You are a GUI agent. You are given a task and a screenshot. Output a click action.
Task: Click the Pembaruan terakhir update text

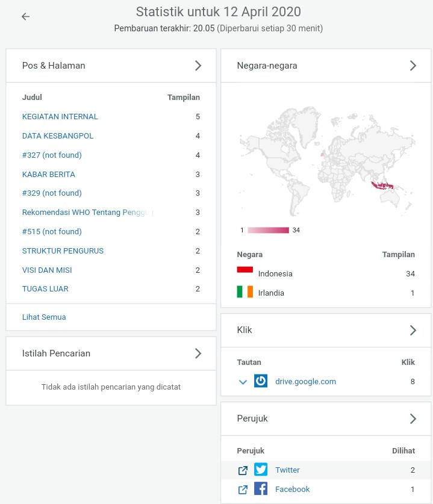(x=218, y=28)
